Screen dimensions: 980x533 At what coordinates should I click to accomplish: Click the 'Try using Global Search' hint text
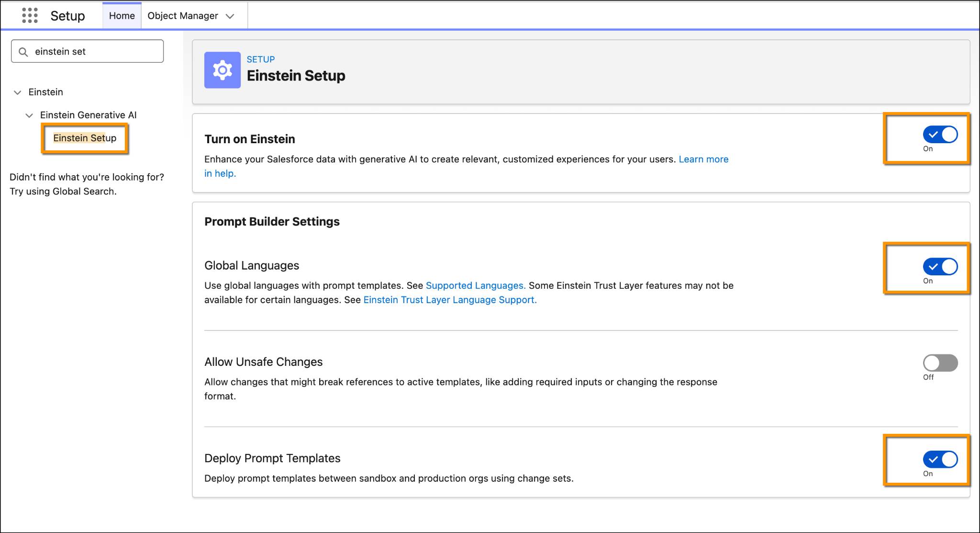63,192
